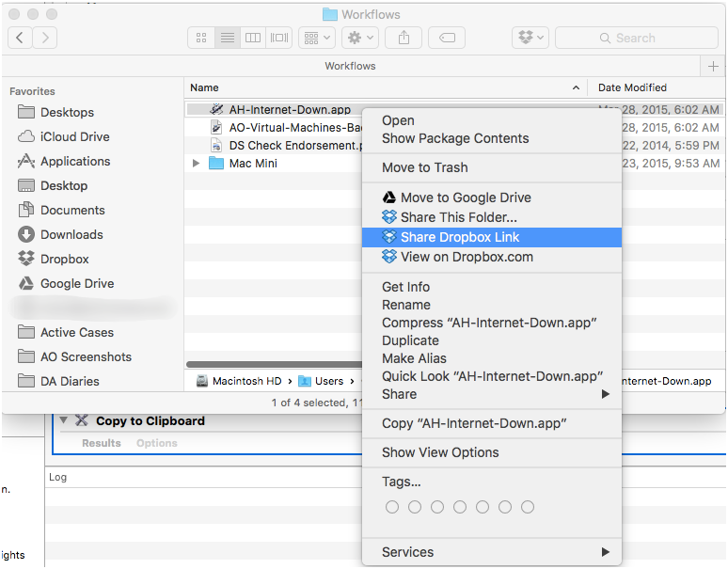
Task: Open the Dropbox toolbar dropdown
Action: coord(530,38)
